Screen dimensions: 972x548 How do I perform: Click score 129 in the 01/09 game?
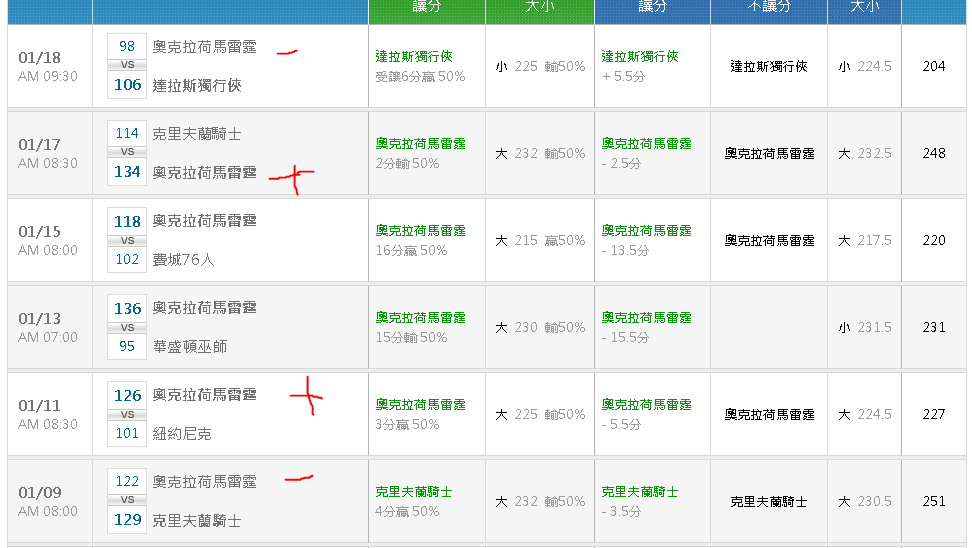[x=127, y=519]
